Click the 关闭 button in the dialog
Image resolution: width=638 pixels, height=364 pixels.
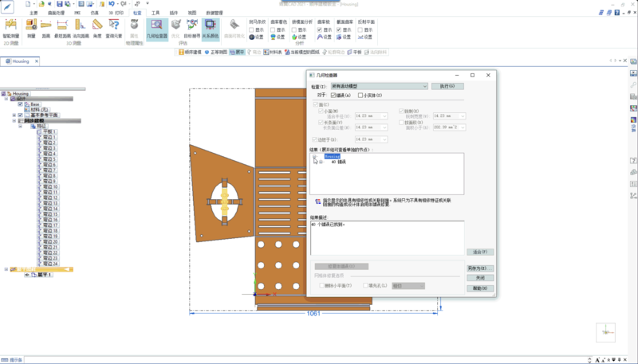point(479,278)
